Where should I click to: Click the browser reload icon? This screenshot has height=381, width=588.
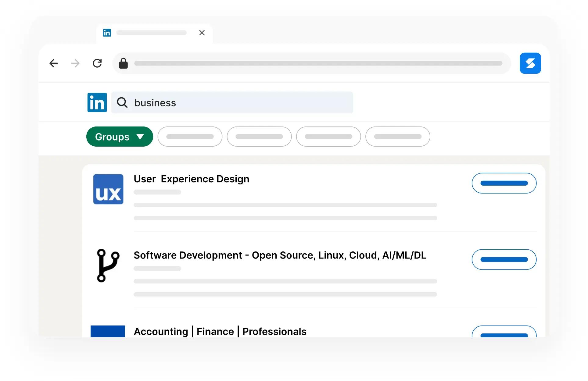click(x=97, y=63)
